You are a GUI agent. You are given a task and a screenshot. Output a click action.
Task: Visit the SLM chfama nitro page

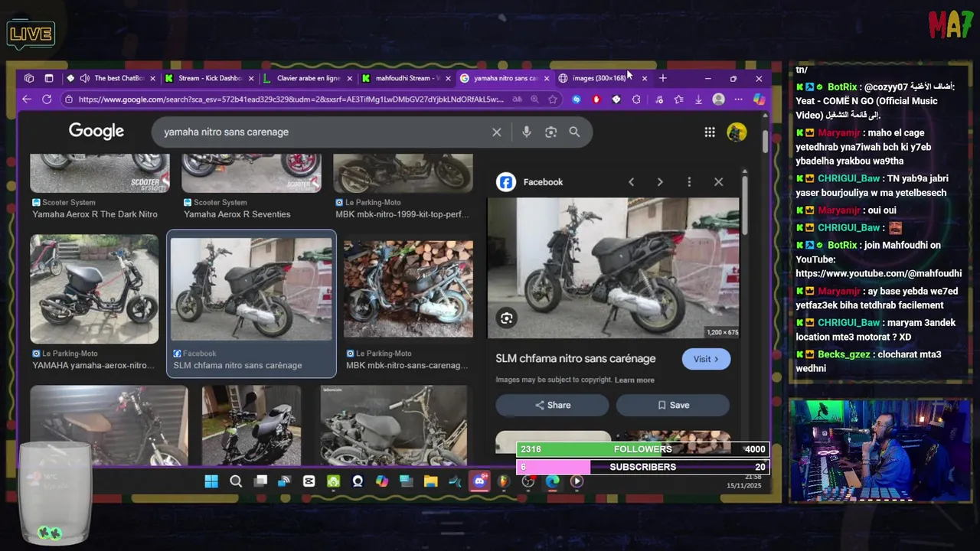pos(706,359)
